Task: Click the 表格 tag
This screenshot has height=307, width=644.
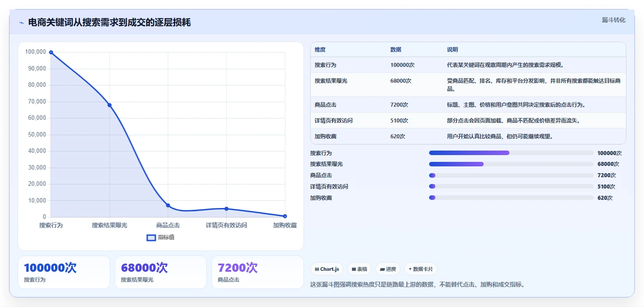Action: tap(359, 269)
